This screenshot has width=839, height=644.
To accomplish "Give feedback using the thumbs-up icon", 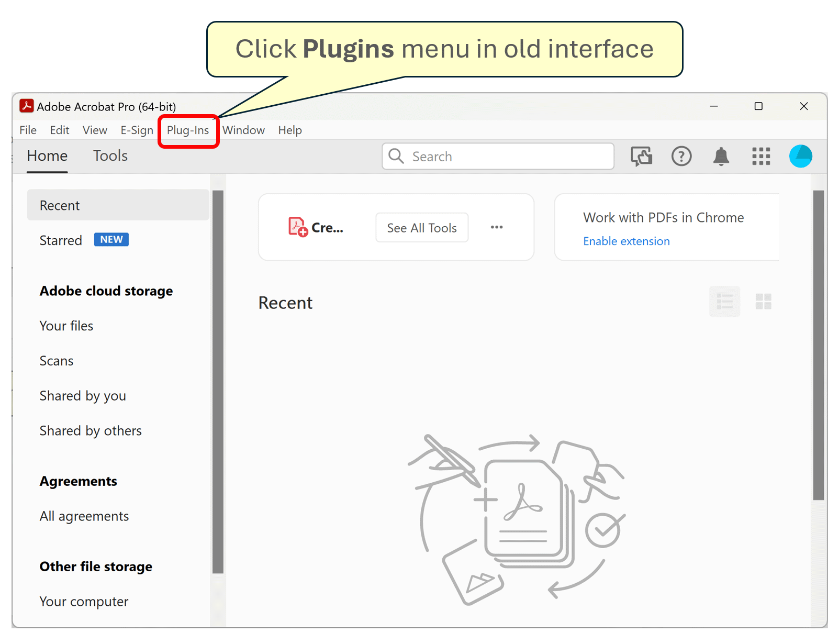I will (x=641, y=156).
